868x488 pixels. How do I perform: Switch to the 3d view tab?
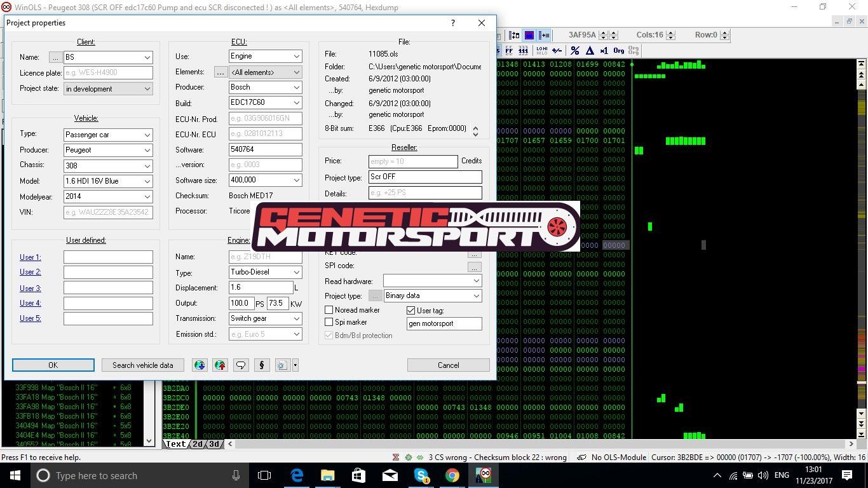[214, 444]
